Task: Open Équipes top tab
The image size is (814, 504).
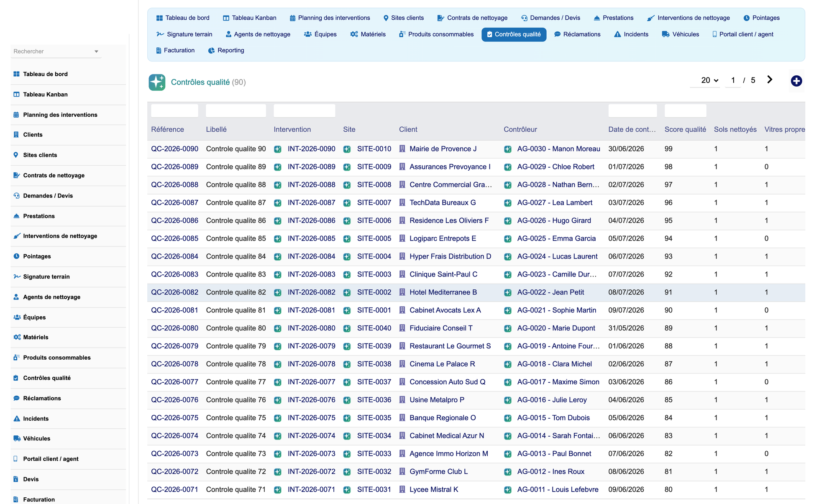Action: [x=320, y=34]
